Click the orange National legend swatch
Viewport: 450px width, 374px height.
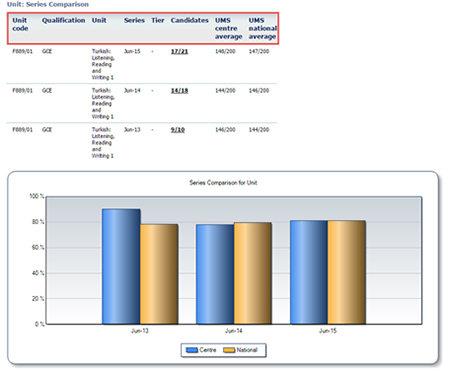229,350
